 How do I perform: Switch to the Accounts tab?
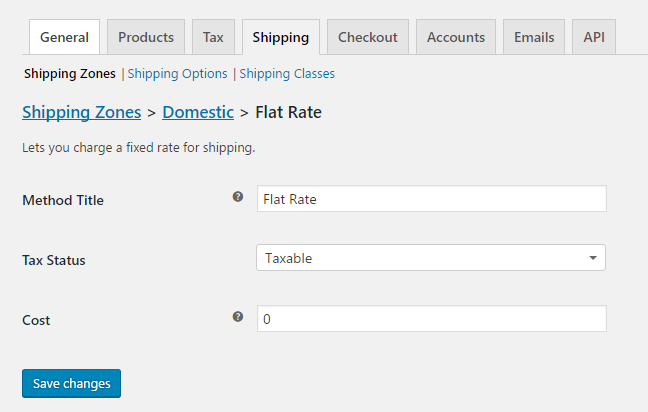tap(456, 37)
